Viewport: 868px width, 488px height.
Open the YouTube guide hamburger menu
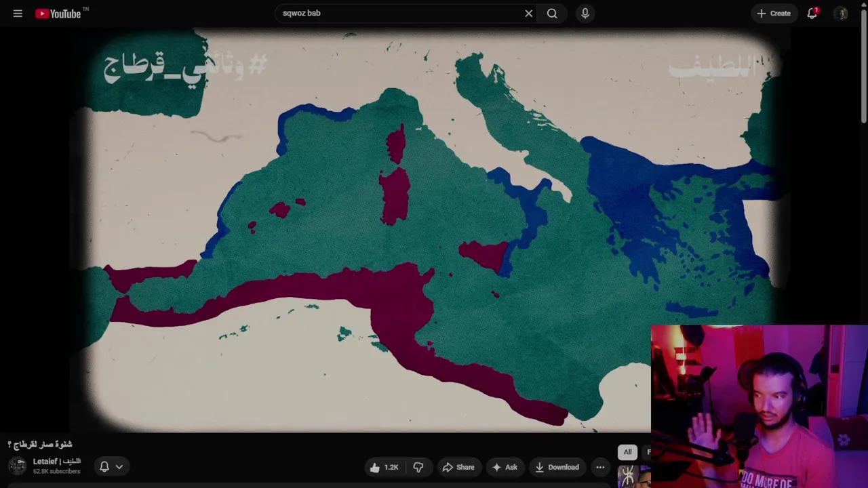coord(18,14)
